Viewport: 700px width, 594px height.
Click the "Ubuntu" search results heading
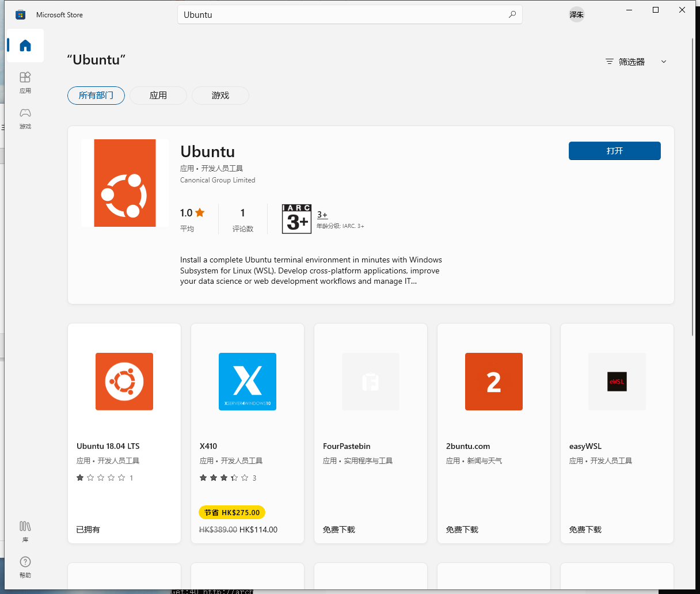click(96, 60)
